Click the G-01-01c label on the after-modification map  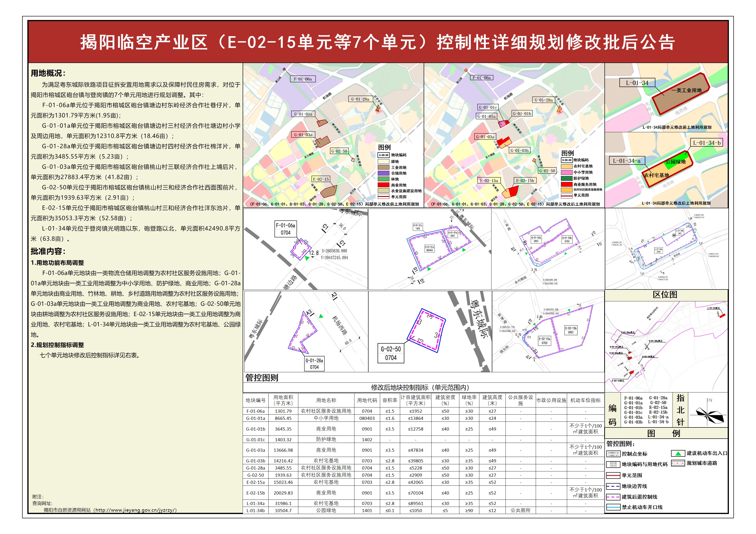[x=488, y=107]
